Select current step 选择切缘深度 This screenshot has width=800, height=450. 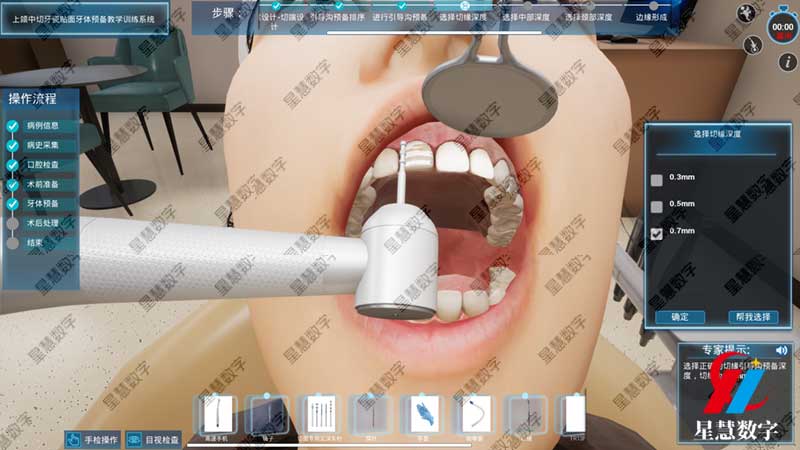point(463,17)
